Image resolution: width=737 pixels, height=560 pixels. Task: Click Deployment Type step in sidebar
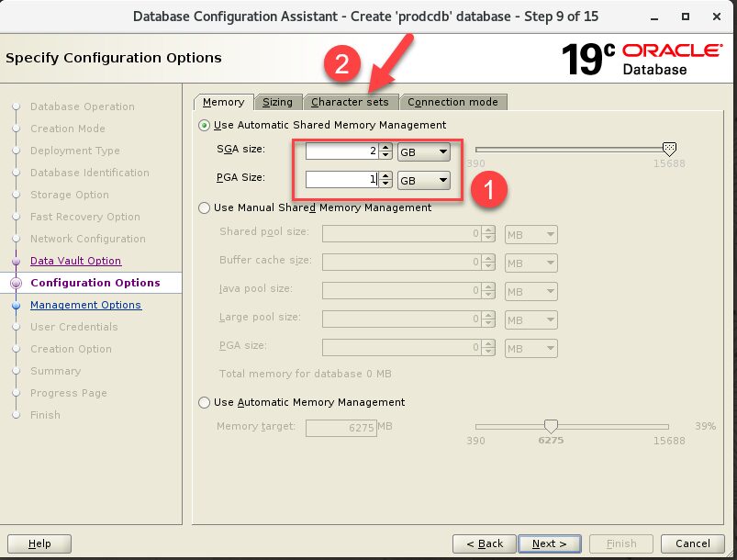[x=74, y=151]
